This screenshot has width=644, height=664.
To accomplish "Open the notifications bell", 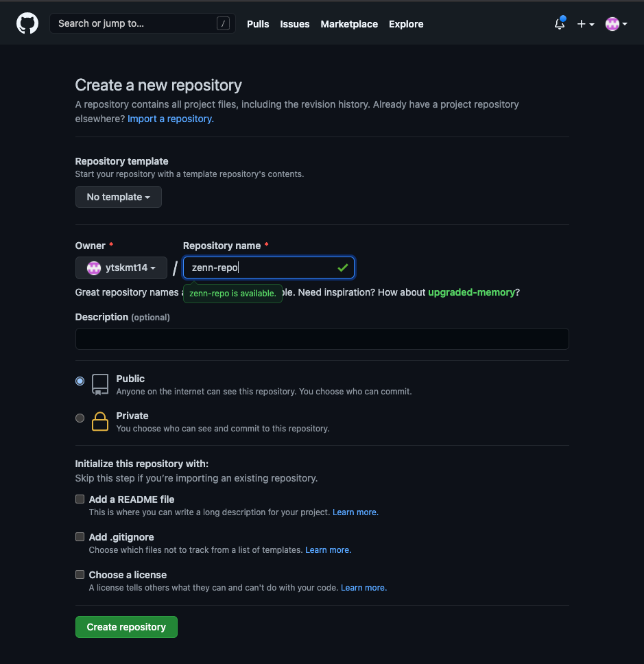I will (x=560, y=24).
